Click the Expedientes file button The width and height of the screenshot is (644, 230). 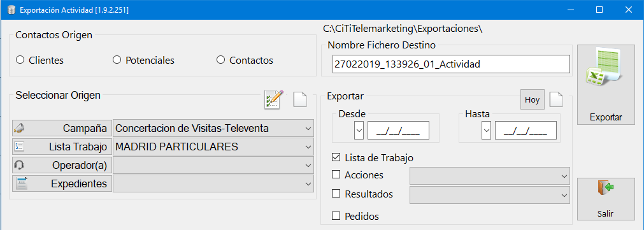point(62,183)
